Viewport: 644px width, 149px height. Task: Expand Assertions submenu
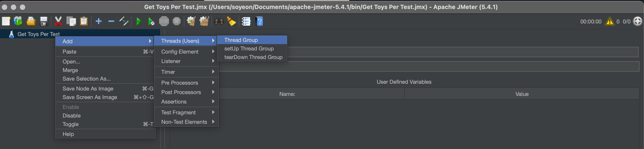pos(186,102)
